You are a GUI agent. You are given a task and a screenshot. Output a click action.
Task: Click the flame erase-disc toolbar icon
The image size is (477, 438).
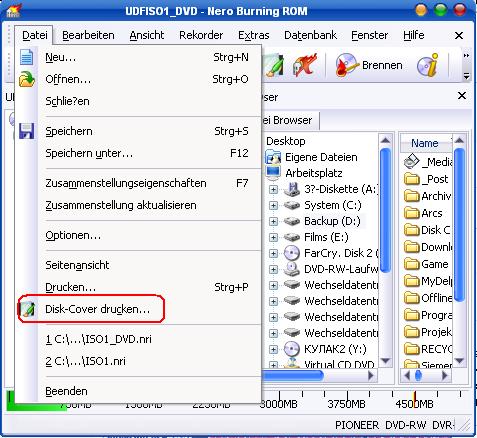[304, 64]
